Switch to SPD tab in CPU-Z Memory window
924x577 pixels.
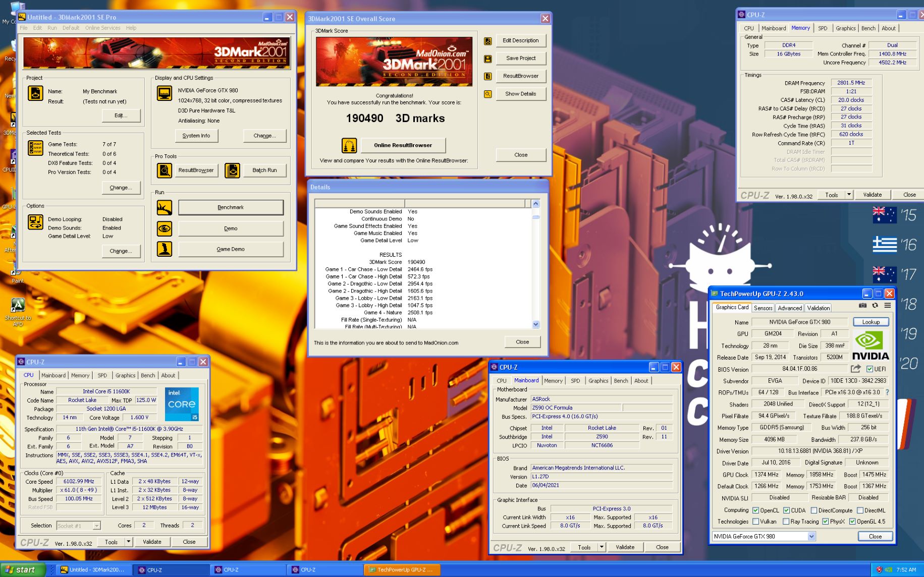823,28
